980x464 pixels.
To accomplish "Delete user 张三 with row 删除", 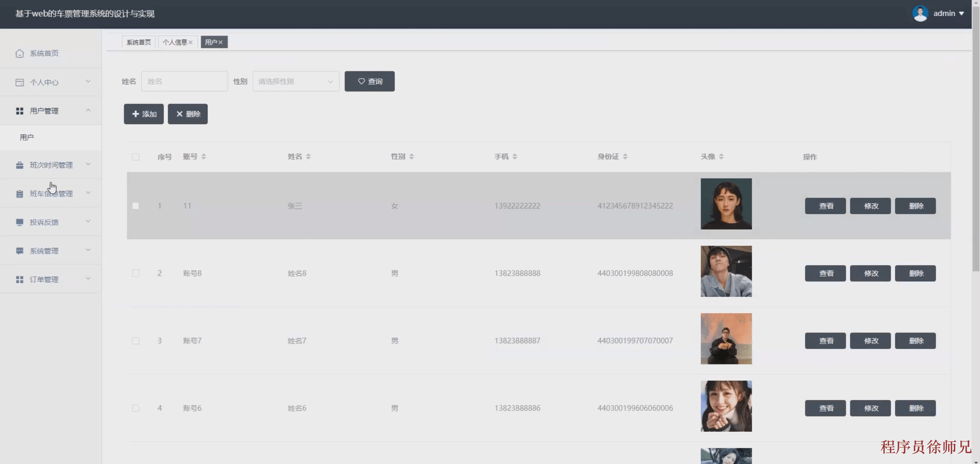I will coord(915,206).
